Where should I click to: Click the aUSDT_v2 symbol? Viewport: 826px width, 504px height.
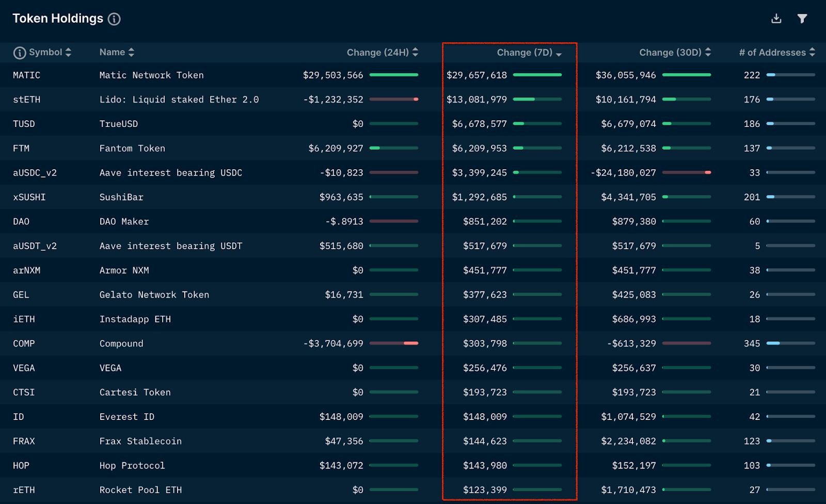[35, 246]
